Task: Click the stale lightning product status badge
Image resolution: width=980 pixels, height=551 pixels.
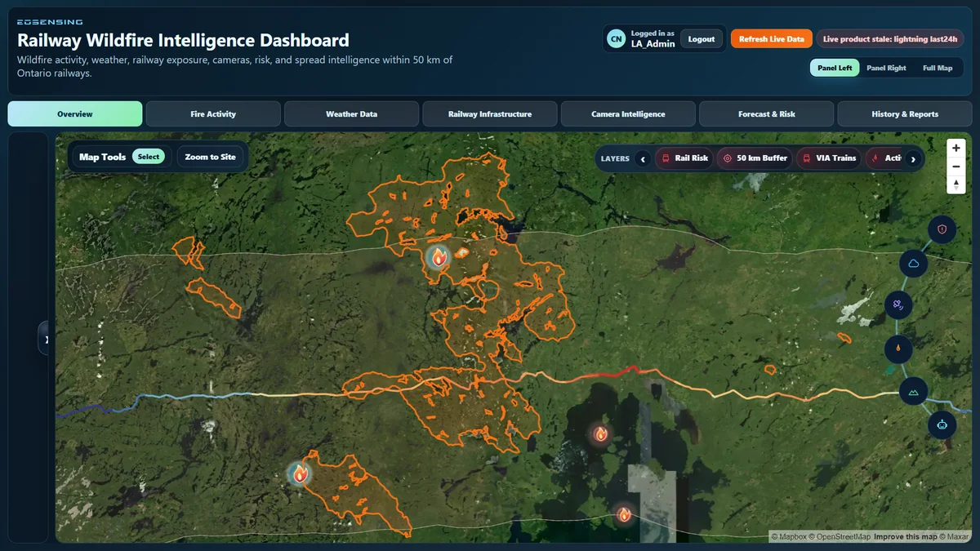Action: coord(890,39)
